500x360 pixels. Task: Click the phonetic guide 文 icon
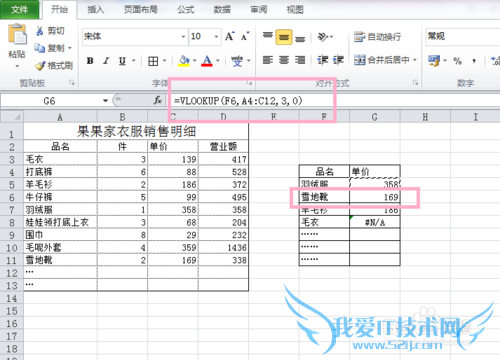point(237,61)
